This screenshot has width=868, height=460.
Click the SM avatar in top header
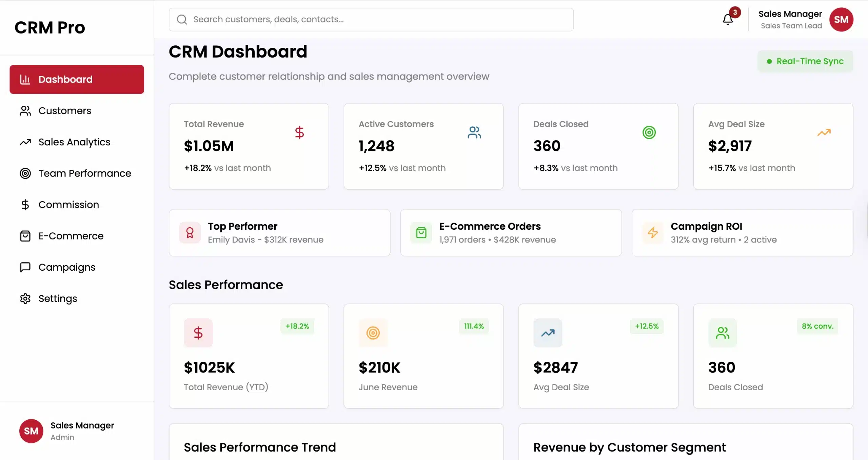(841, 20)
